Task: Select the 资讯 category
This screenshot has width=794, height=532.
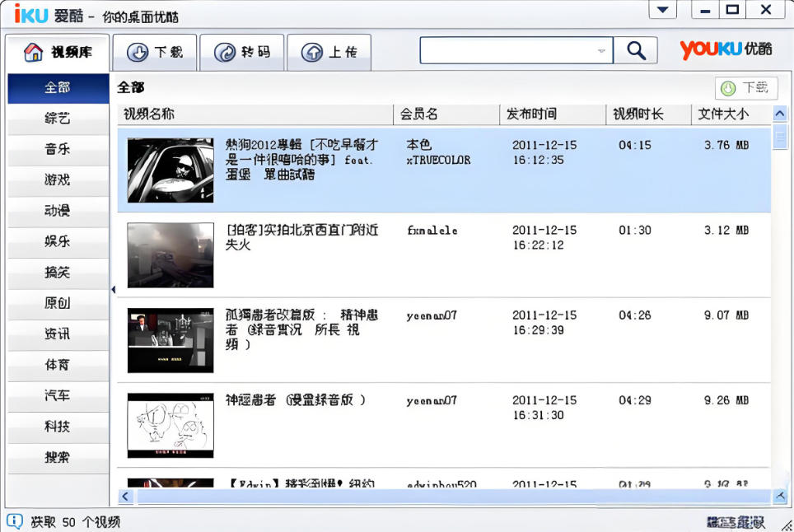Action: [x=58, y=334]
